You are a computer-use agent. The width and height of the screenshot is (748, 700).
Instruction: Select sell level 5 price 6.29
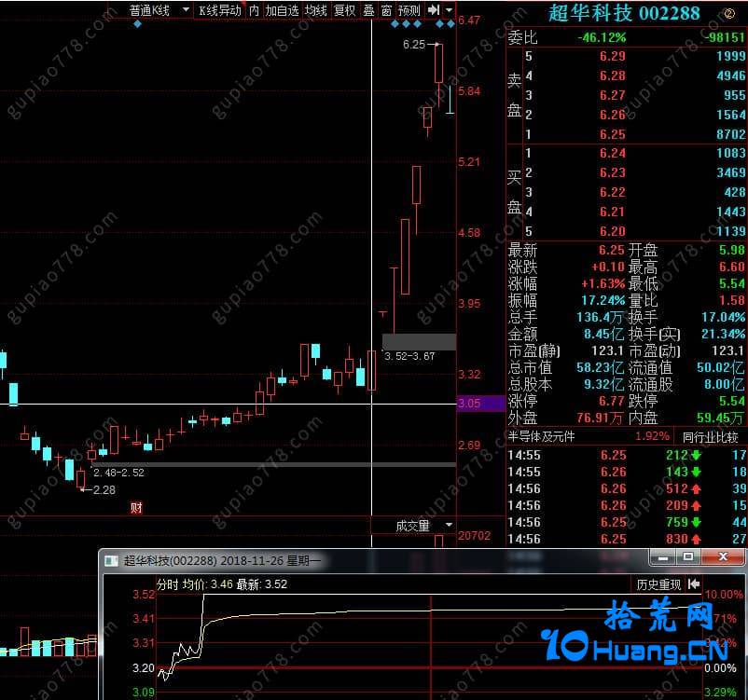[613, 56]
